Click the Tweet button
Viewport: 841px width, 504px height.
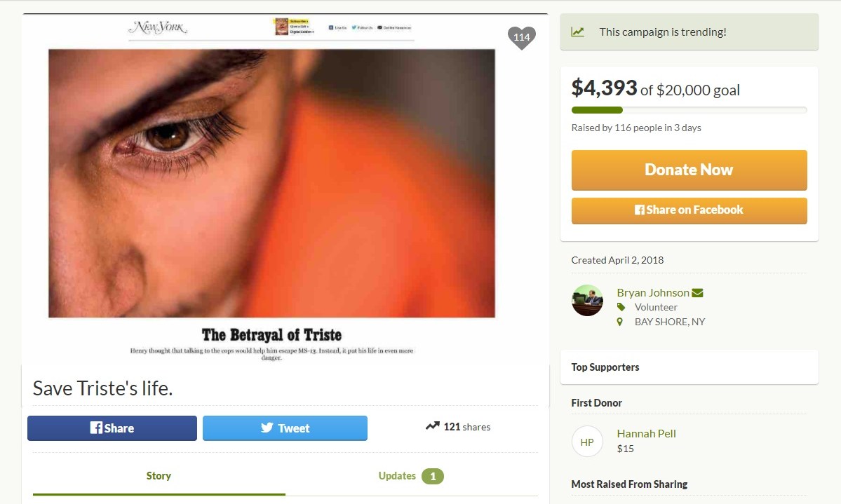[285, 428]
